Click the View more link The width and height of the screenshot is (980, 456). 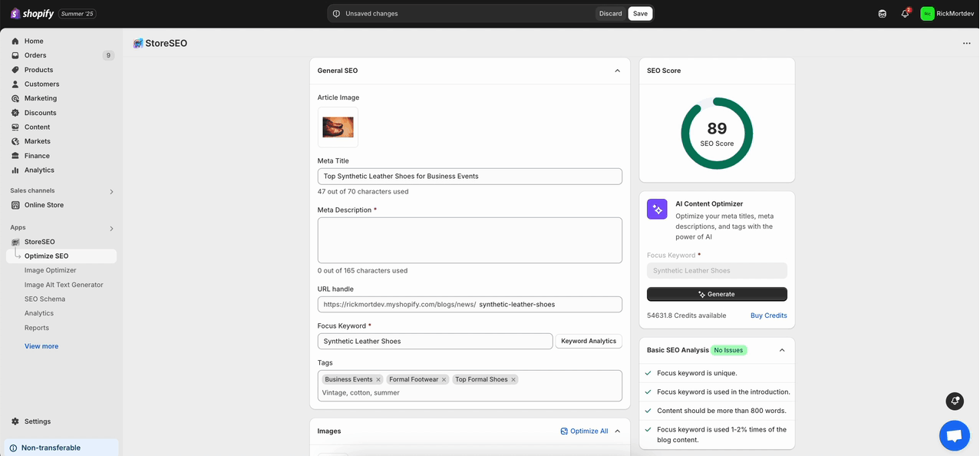(x=41, y=346)
